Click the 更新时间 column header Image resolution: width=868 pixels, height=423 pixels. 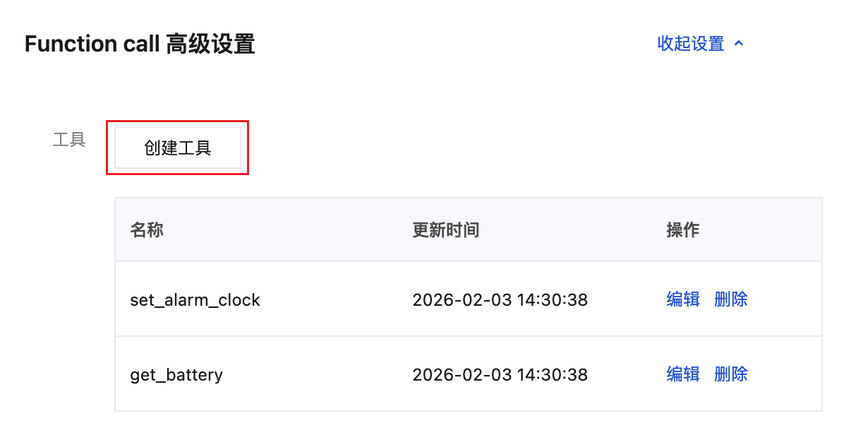tap(445, 230)
